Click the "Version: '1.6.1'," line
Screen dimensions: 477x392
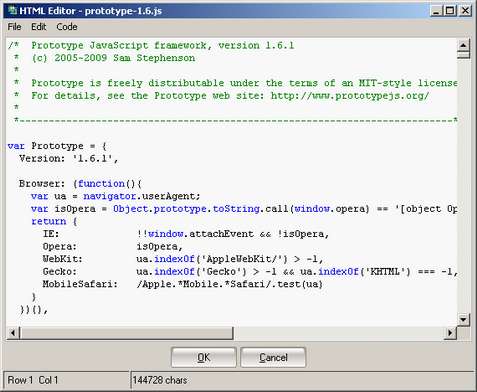[69, 159]
